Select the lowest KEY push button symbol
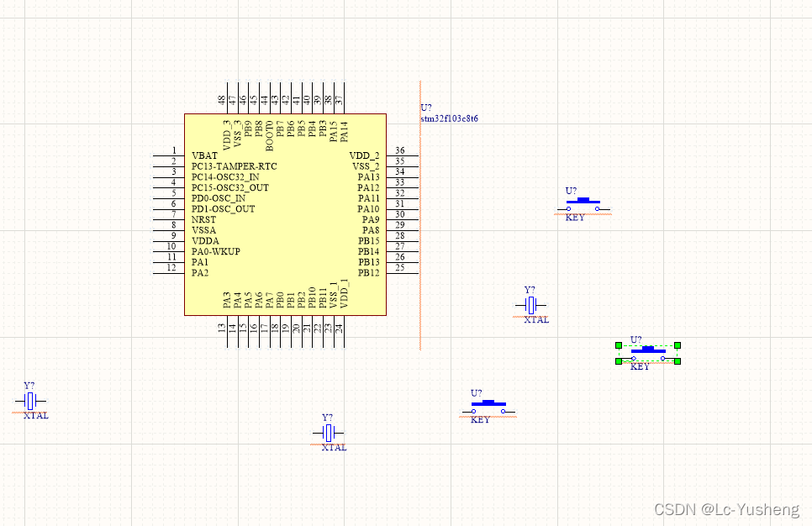Screen dimensions: 812x526 (488, 407)
